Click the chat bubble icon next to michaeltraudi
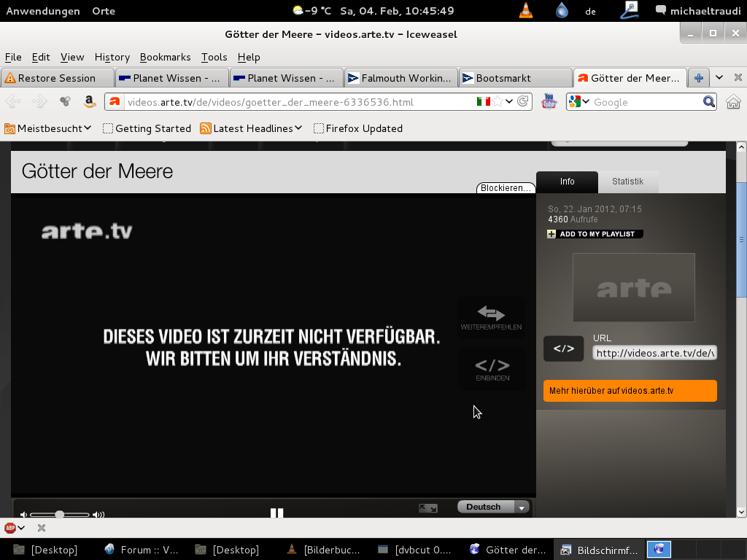747x560 pixels. [x=661, y=10]
